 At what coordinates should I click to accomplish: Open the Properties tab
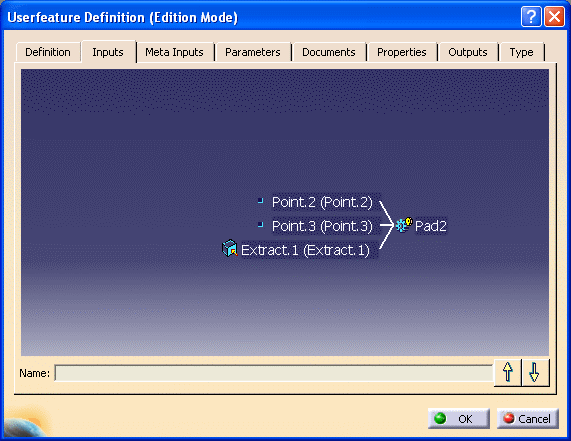click(x=402, y=52)
